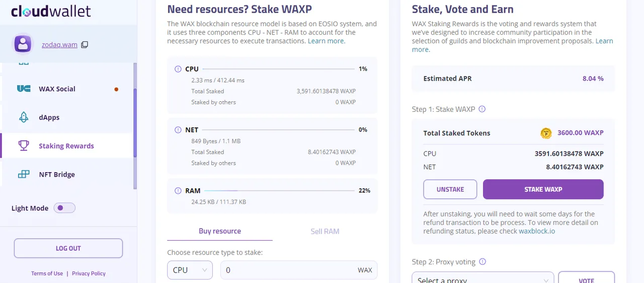The height and width of the screenshot is (283, 644).
Task: Open the Terms of Use link
Action: pyautogui.click(x=47, y=273)
